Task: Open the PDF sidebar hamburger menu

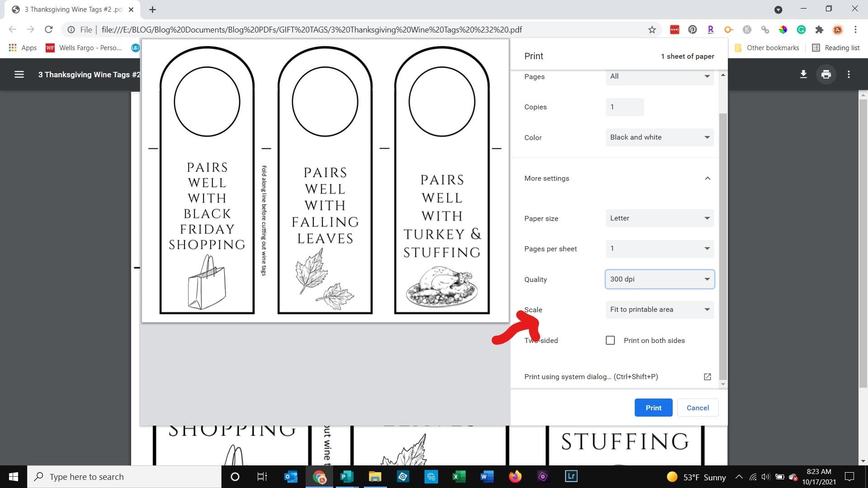Action: (19, 75)
